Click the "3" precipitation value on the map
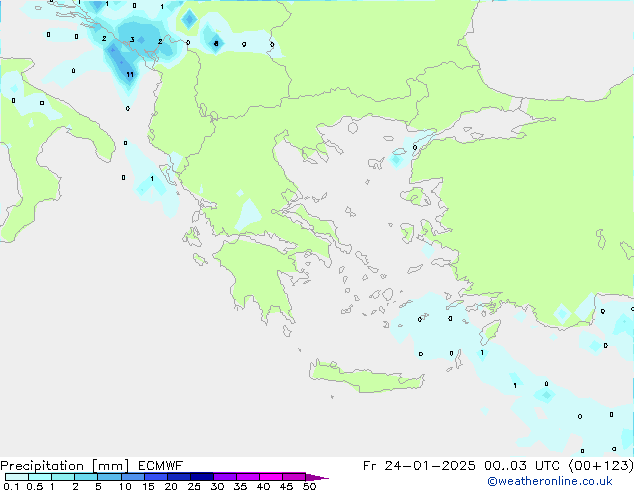This screenshot has height=490, width=634. pos(132,40)
